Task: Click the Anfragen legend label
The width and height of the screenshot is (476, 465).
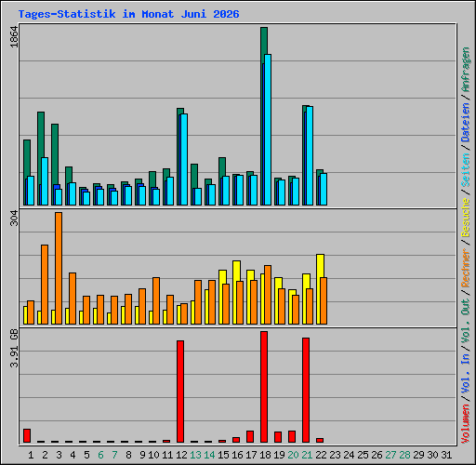Action: pyautogui.click(x=466, y=70)
